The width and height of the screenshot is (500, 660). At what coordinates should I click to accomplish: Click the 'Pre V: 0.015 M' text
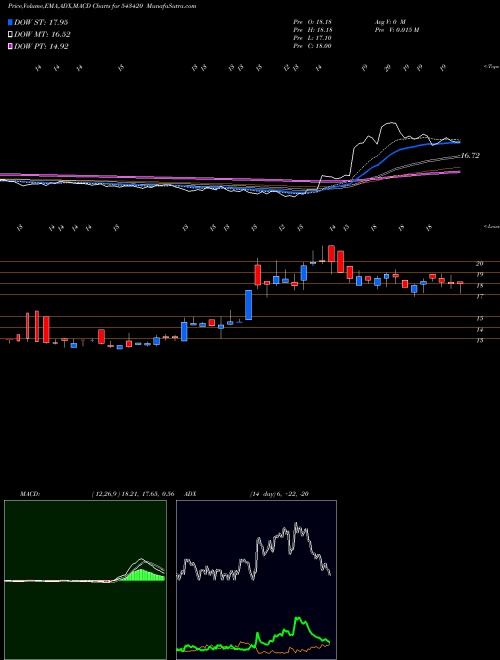click(x=396, y=30)
